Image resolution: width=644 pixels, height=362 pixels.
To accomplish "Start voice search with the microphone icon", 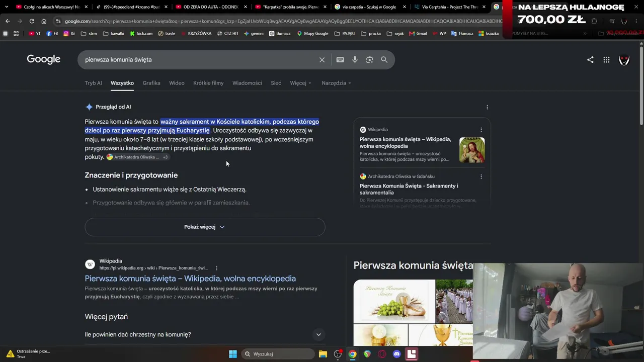I will [355, 60].
